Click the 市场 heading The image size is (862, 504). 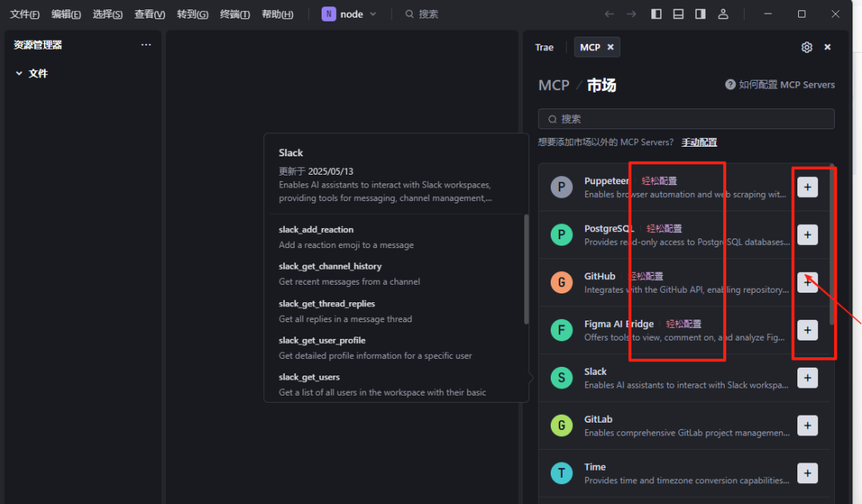602,85
